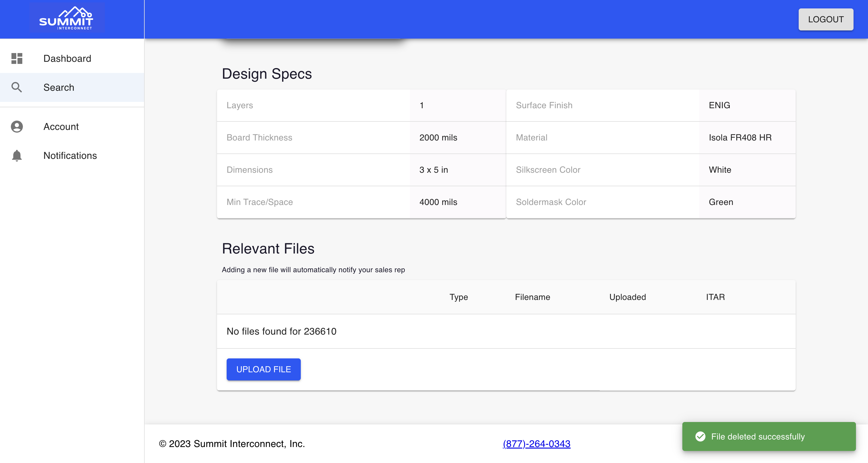This screenshot has height=463, width=868.
Task: Click '© 2023 Summit Interconnect, Inc.' footer text
Action: [231, 444]
